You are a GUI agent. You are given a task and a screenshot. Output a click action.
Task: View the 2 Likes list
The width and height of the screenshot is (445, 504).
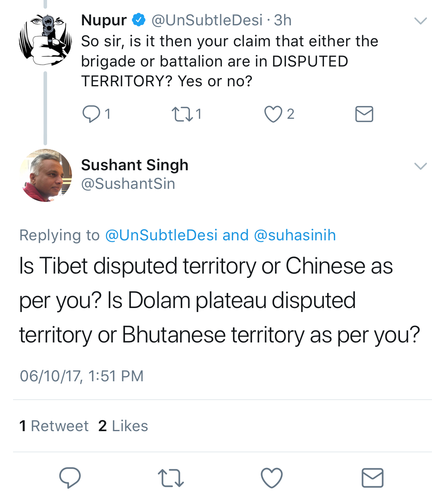[123, 426]
